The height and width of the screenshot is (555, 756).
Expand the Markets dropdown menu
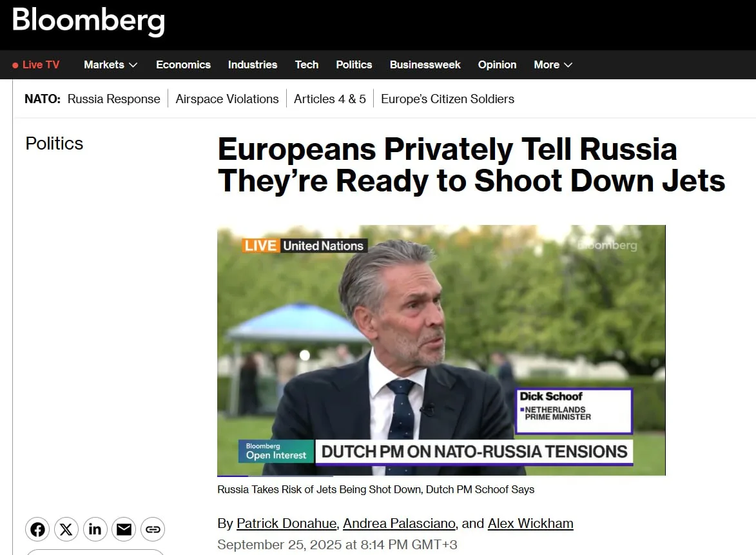pos(110,64)
